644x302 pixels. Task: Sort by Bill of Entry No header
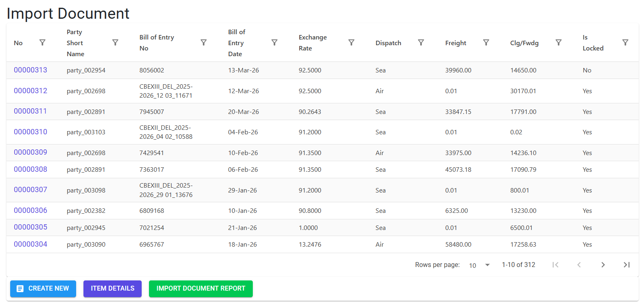pyautogui.click(x=157, y=43)
